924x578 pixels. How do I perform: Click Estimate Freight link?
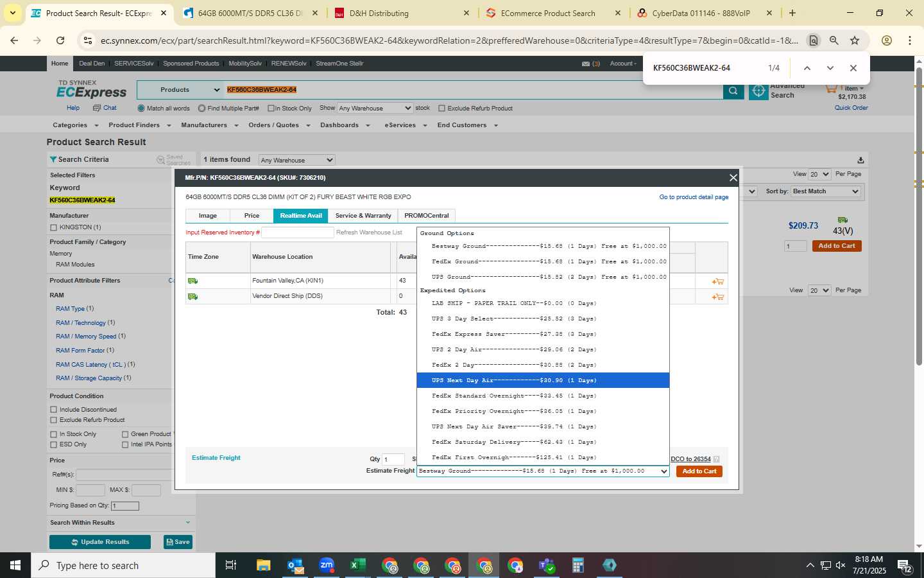216,458
